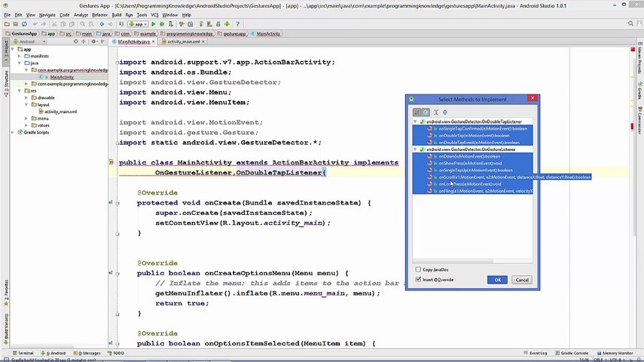
Task: Enable the Copy JavaDoc checkbox
Action: click(x=418, y=269)
